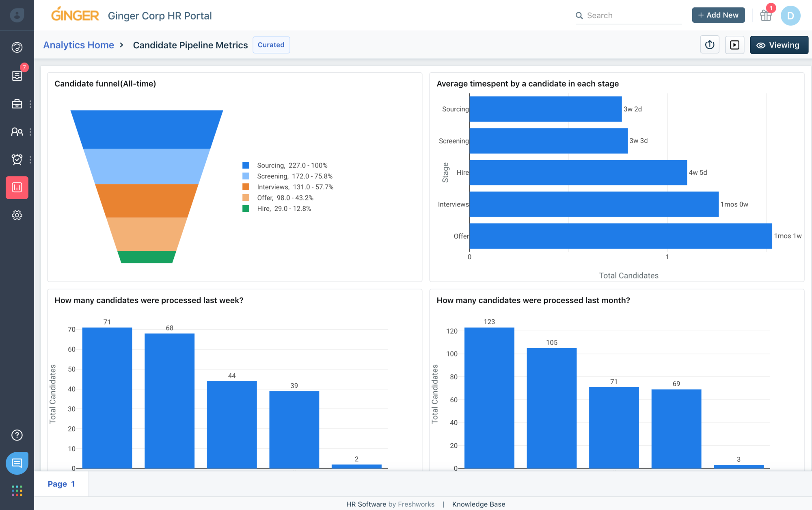Start presentation mode with the play icon

click(734, 45)
